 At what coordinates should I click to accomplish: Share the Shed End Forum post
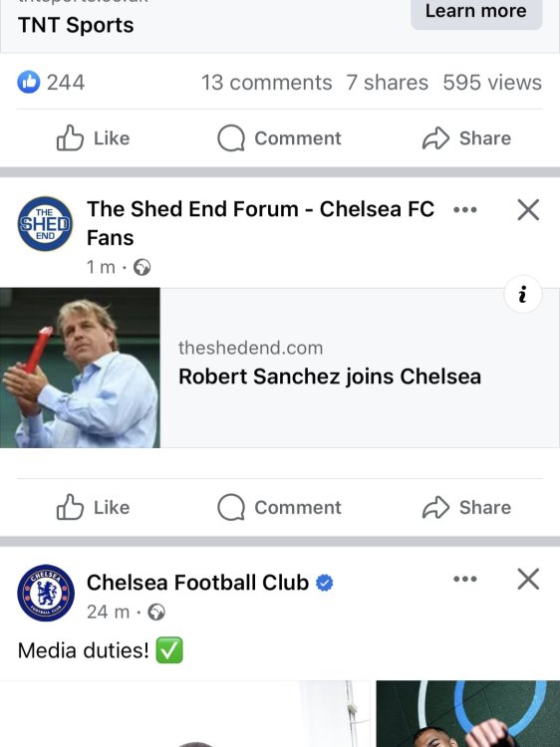click(x=466, y=507)
